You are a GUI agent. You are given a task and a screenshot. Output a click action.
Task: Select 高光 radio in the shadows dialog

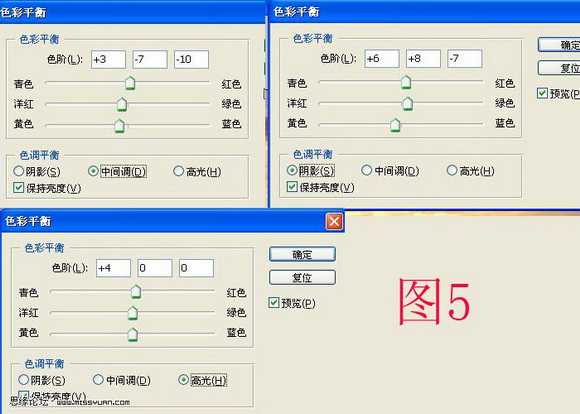click(452, 170)
